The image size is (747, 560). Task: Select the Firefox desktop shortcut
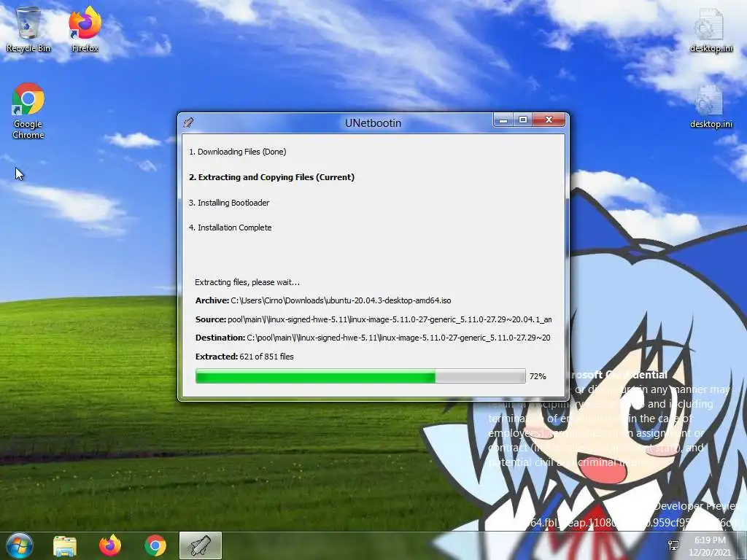pyautogui.click(x=85, y=29)
